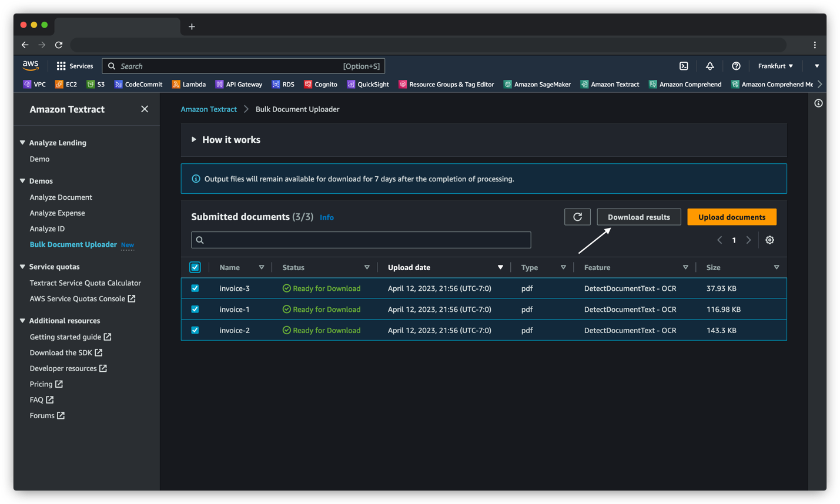Open the notifications bell
Viewport: 840px width, 504px height.
tap(710, 66)
